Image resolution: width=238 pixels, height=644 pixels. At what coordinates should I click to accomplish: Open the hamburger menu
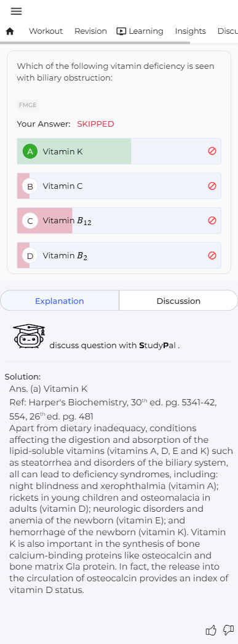coord(16,12)
